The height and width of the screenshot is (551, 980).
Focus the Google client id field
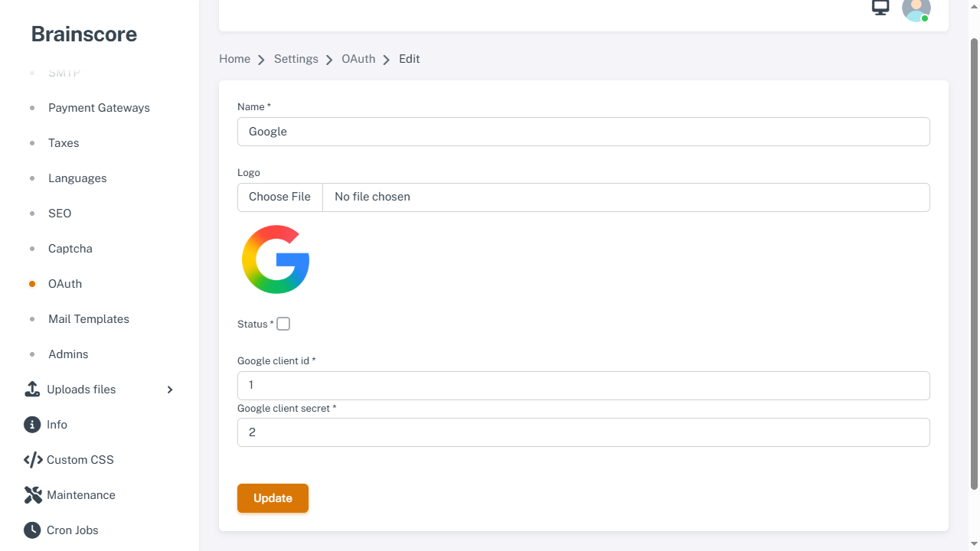tap(583, 386)
